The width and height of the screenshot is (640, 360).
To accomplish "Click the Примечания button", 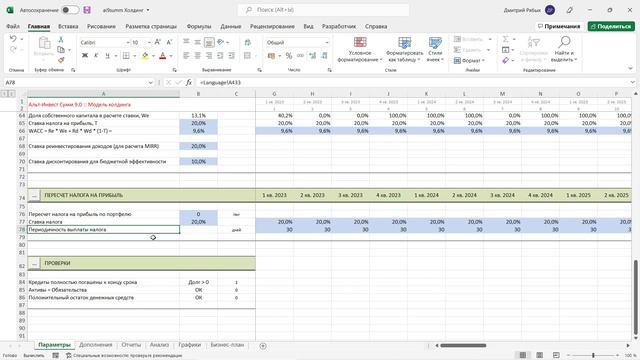I will click(558, 26).
